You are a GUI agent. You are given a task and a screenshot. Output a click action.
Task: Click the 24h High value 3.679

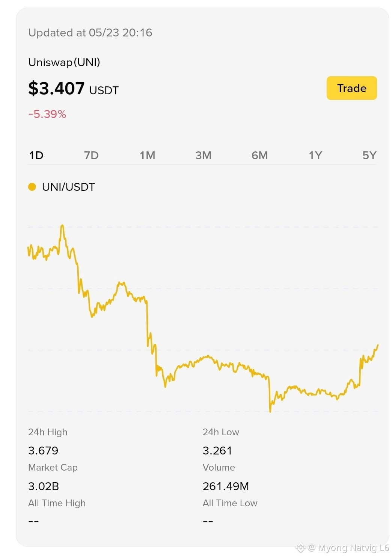point(43,450)
